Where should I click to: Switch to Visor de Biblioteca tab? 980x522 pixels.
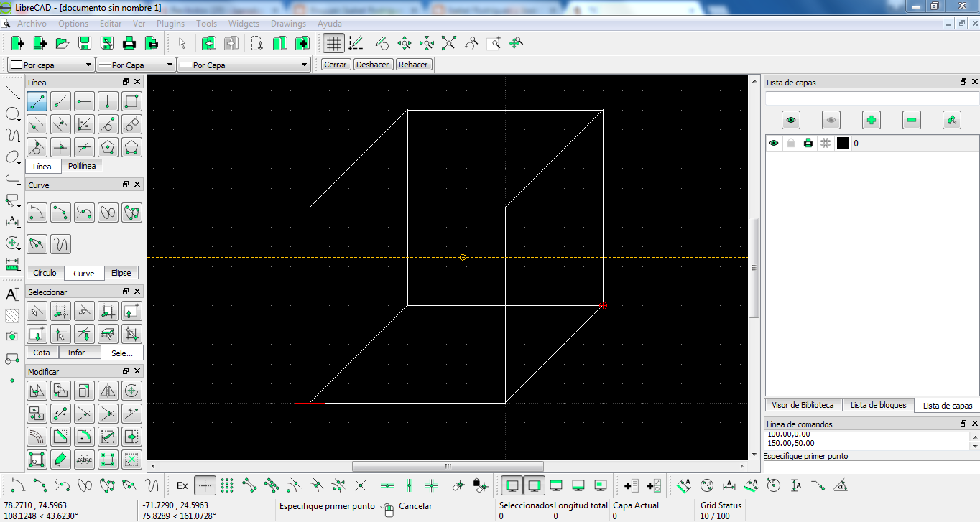pyautogui.click(x=803, y=405)
